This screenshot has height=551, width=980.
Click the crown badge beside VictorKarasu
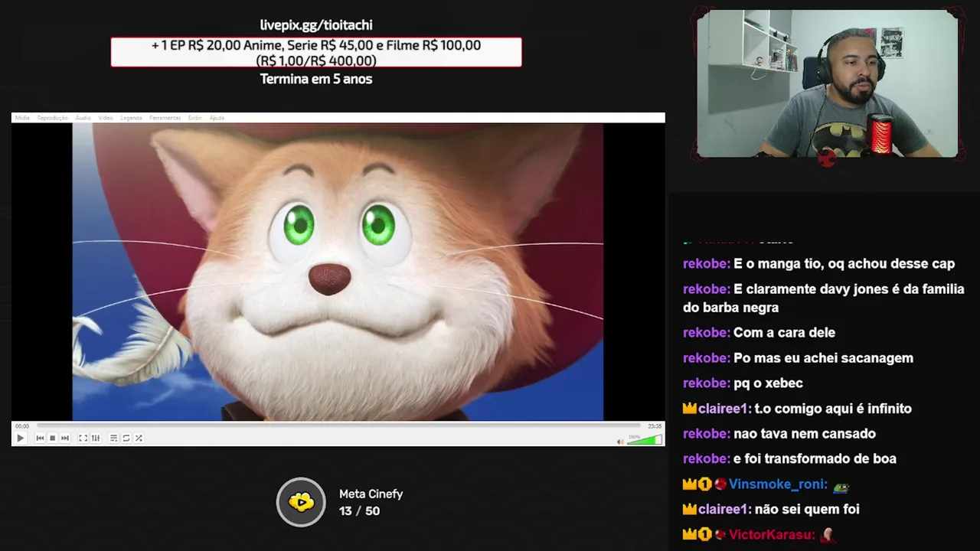pyautogui.click(x=690, y=535)
